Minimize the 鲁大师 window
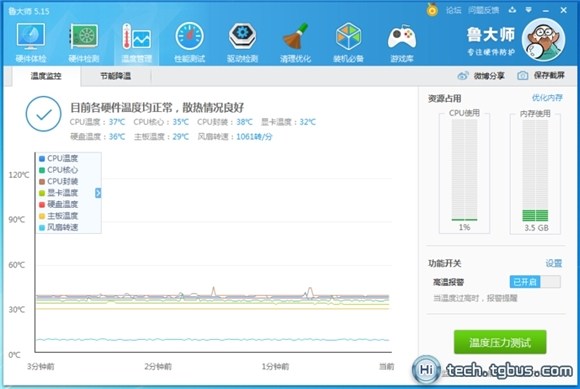The image size is (580, 389). tap(546, 10)
